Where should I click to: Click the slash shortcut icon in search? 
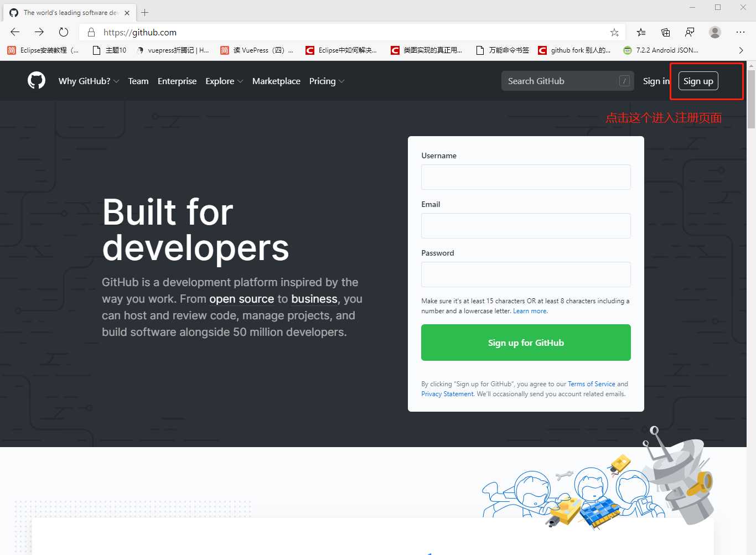[624, 81]
